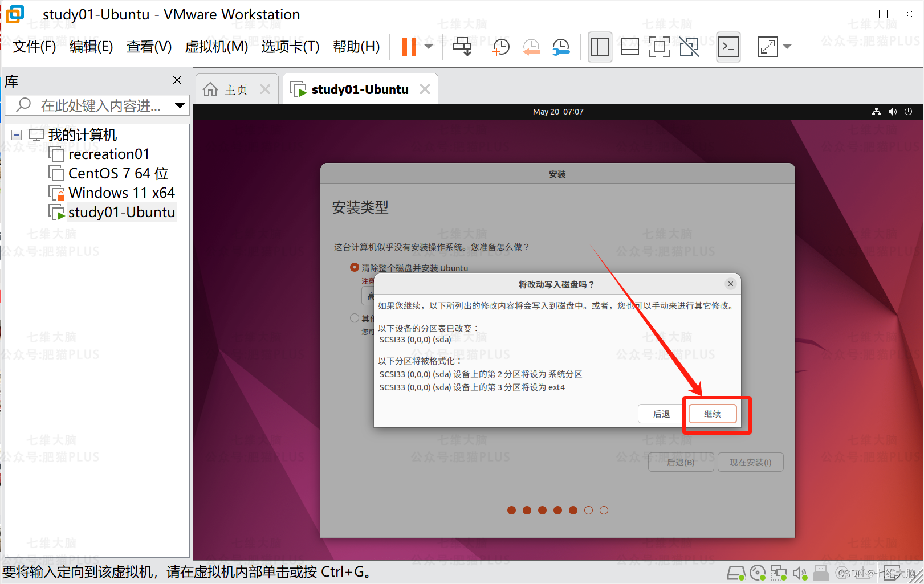The width and height of the screenshot is (924, 584).
Task: Click the VMware Workstation app logo
Action: coord(15,14)
